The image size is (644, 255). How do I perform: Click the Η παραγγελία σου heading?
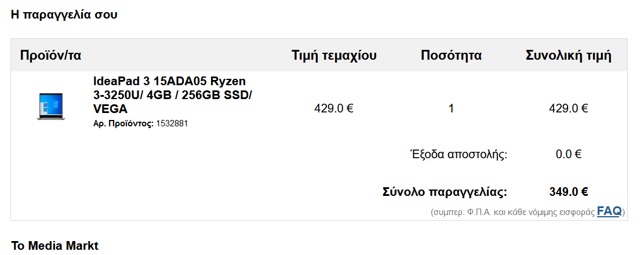click(x=64, y=14)
